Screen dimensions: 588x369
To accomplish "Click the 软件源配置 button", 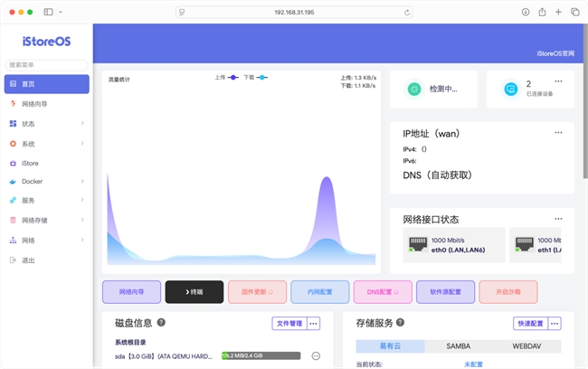I will point(445,292).
